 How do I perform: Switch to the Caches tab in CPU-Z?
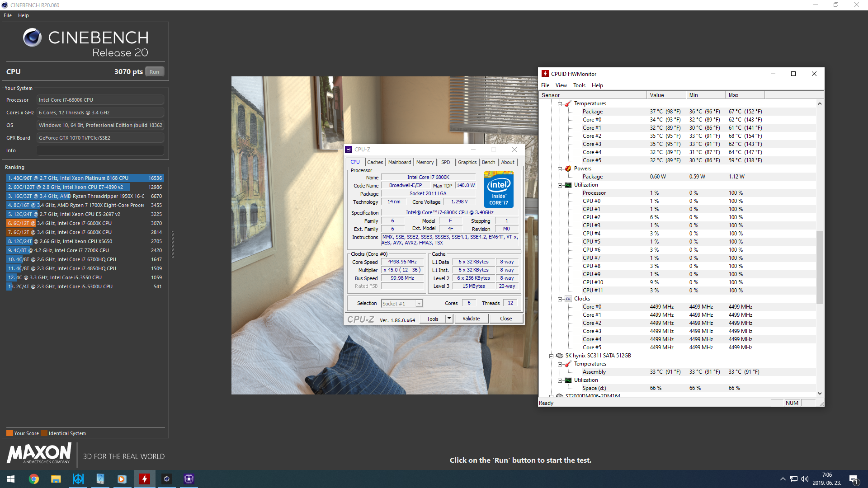coord(375,162)
